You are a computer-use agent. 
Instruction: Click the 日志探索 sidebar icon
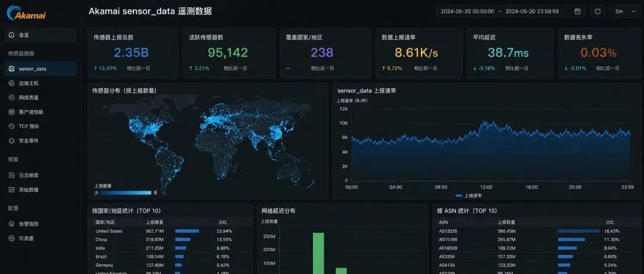click(x=11, y=176)
